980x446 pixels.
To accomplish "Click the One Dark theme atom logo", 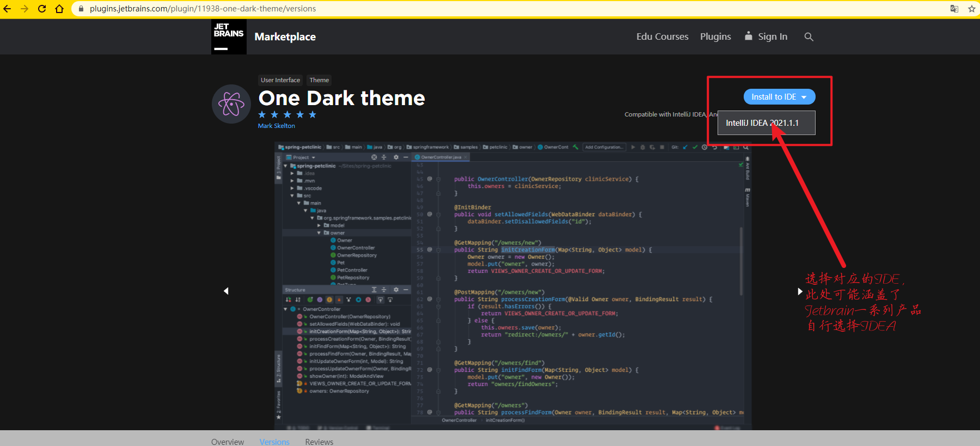I will pos(231,104).
